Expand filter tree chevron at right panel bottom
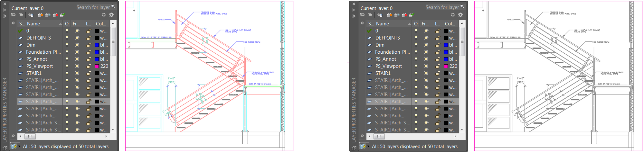The width and height of the screenshot is (644, 152). click(x=362, y=136)
